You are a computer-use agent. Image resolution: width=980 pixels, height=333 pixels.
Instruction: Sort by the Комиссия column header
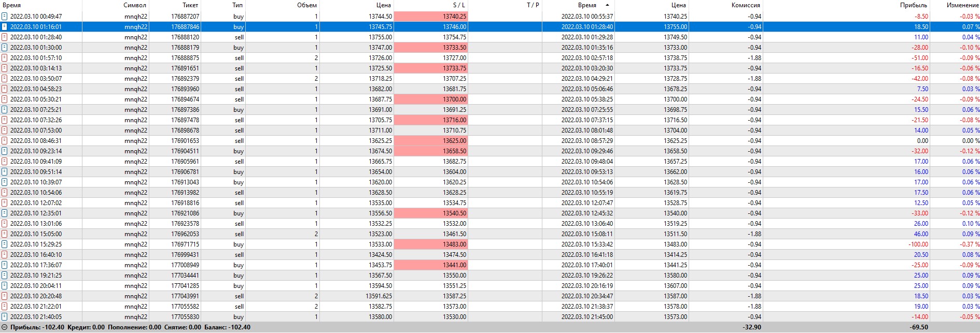(746, 5)
